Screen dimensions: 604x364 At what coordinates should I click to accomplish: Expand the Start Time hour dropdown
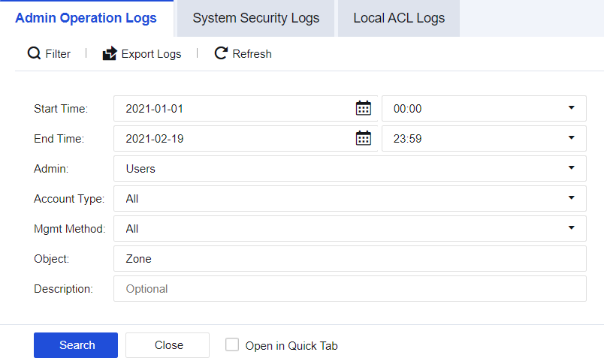click(571, 108)
